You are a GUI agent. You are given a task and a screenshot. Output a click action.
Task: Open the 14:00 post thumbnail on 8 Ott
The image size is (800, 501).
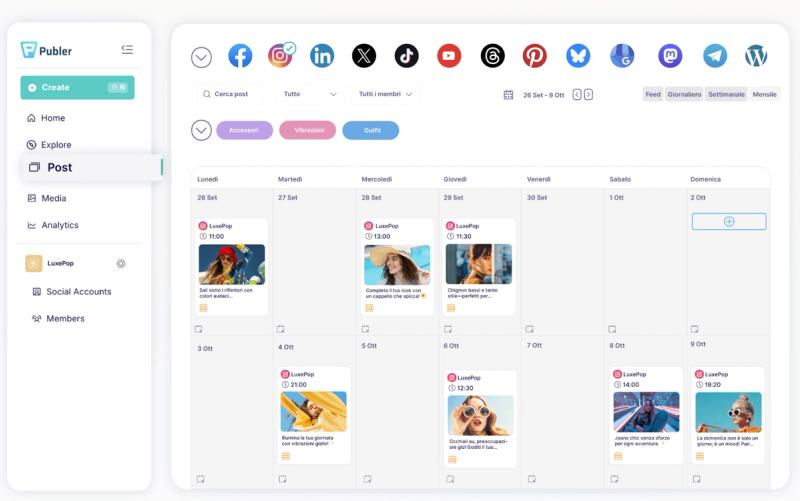pos(646,412)
